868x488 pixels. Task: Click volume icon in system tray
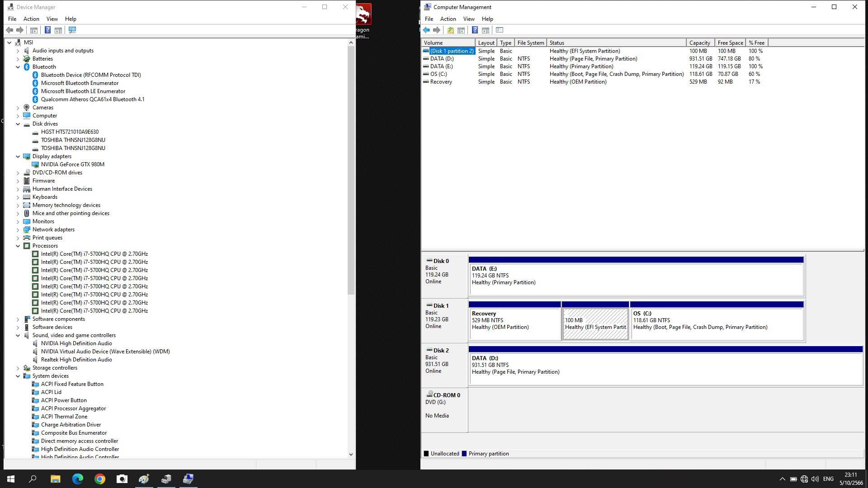tap(815, 479)
